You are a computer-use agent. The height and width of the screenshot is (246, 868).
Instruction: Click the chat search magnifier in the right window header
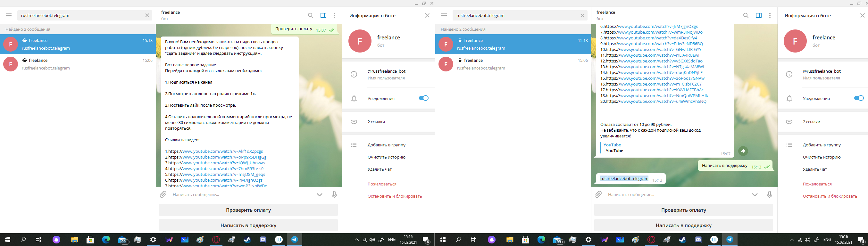coord(746,15)
